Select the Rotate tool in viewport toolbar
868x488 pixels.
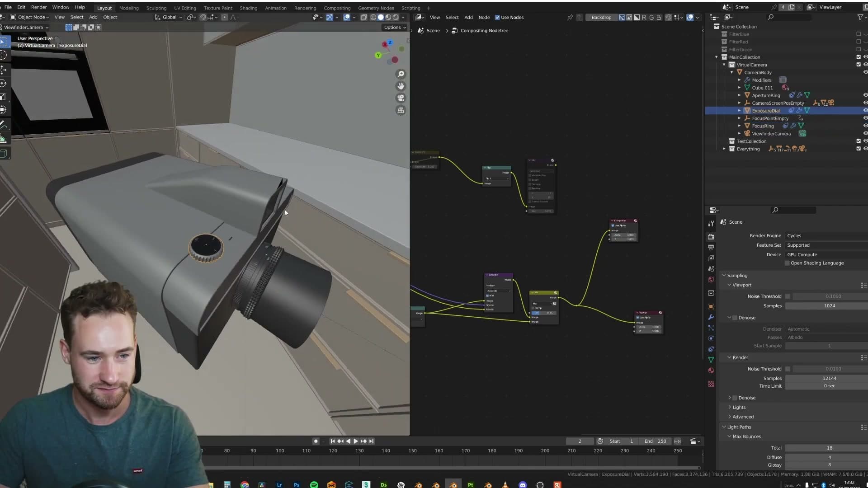(4, 83)
